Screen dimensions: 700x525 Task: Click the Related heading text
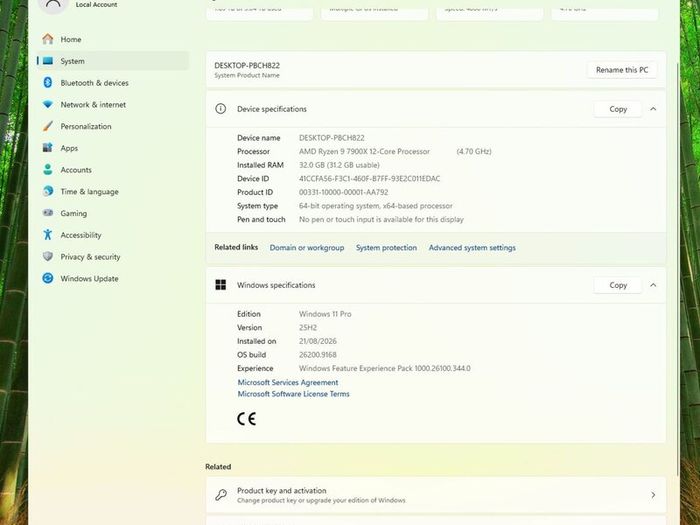point(218,467)
